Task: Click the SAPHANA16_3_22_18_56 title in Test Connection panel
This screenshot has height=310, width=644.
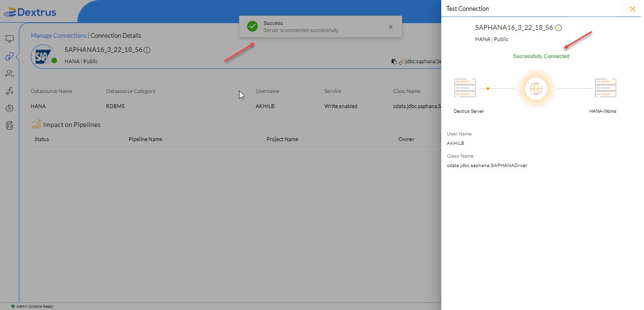Action: [x=514, y=27]
